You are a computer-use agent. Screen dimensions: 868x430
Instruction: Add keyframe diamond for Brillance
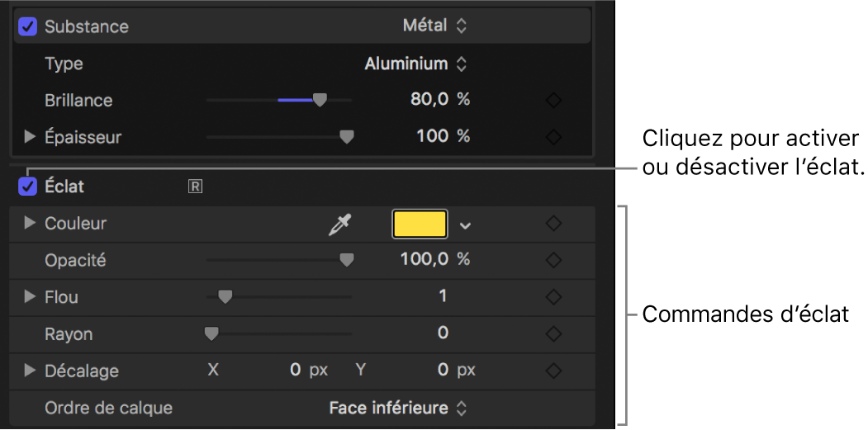click(x=553, y=100)
